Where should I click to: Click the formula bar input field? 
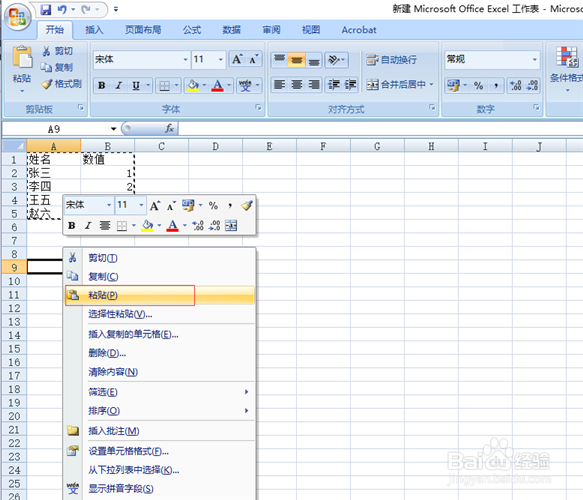coord(381,129)
